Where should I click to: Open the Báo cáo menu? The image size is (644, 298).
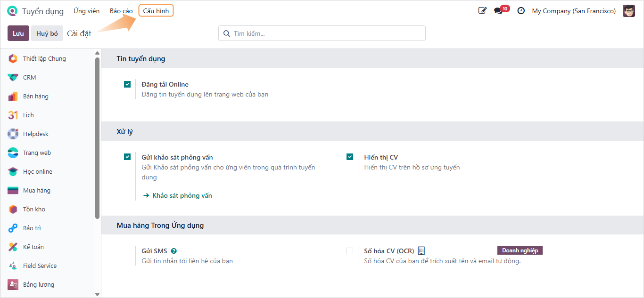point(121,11)
